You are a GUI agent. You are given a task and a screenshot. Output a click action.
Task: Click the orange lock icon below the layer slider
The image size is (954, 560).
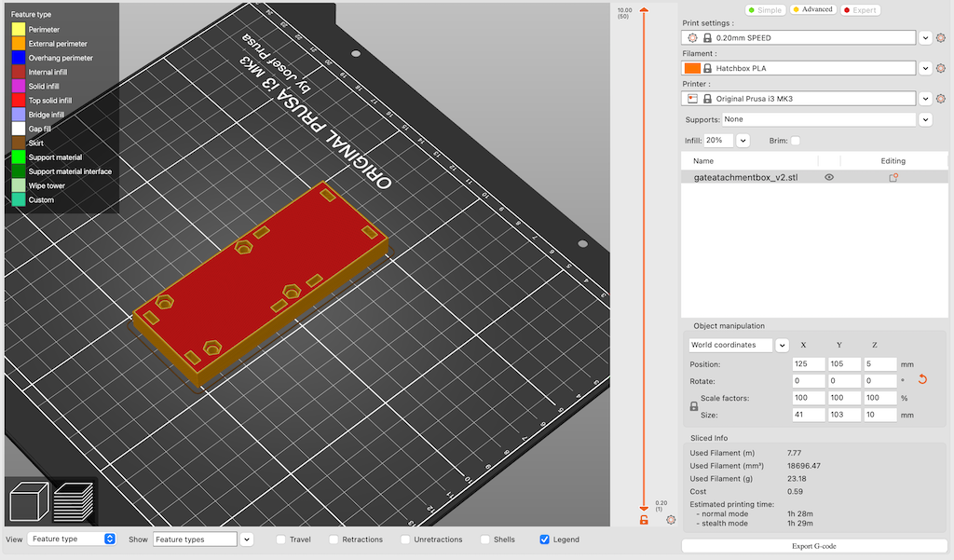[644, 520]
